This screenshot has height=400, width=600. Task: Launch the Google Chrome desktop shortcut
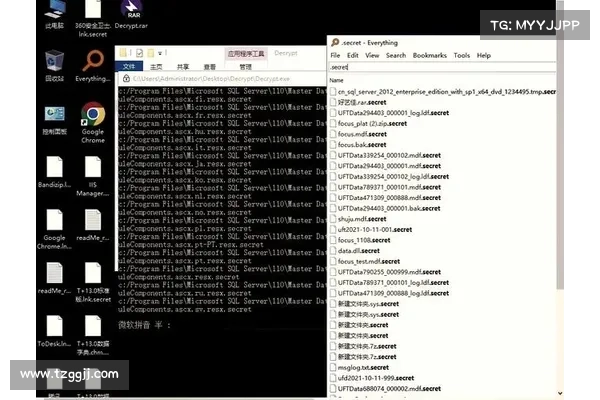pyautogui.click(x=93, y=122)
